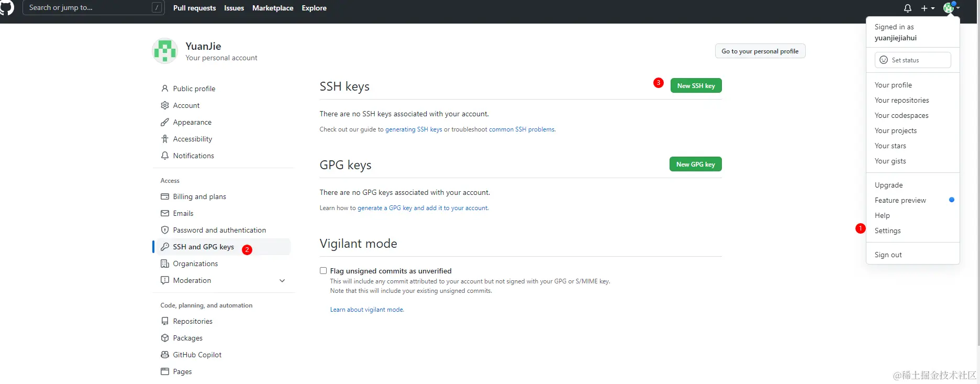The width and height of the screenshot is (980, 384).
Task: Select Your projects from user menu
Action: pos(912,130)
